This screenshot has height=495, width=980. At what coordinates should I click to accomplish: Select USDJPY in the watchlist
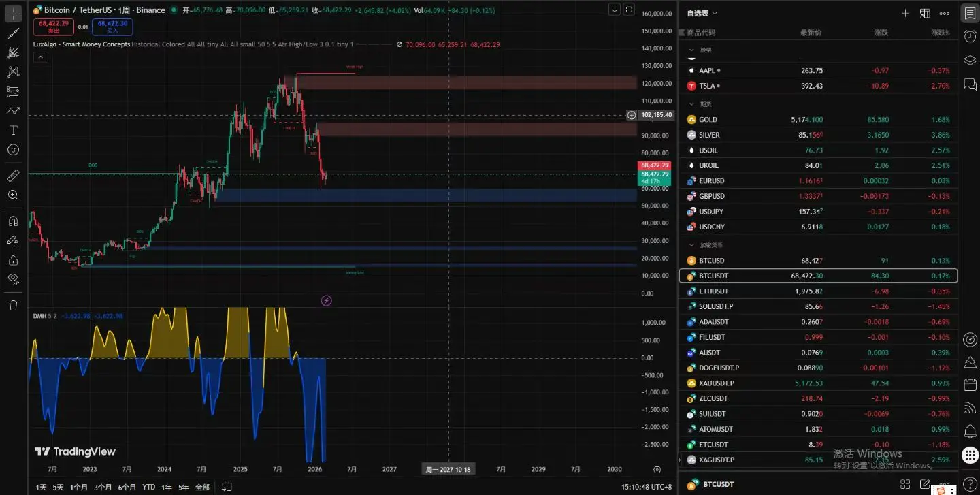click(819, 211)
